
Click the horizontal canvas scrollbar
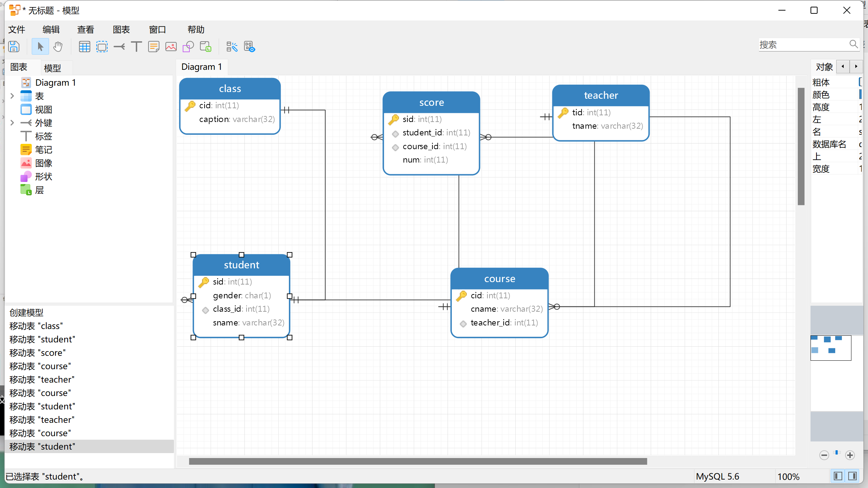tap(418, 461)
